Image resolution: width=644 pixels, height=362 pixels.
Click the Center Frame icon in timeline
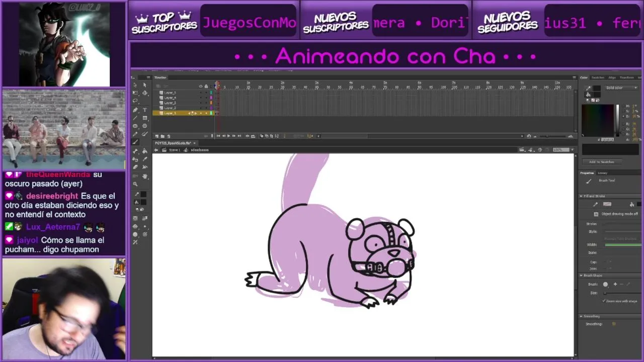pyautogui.click(x=248, y=136)
